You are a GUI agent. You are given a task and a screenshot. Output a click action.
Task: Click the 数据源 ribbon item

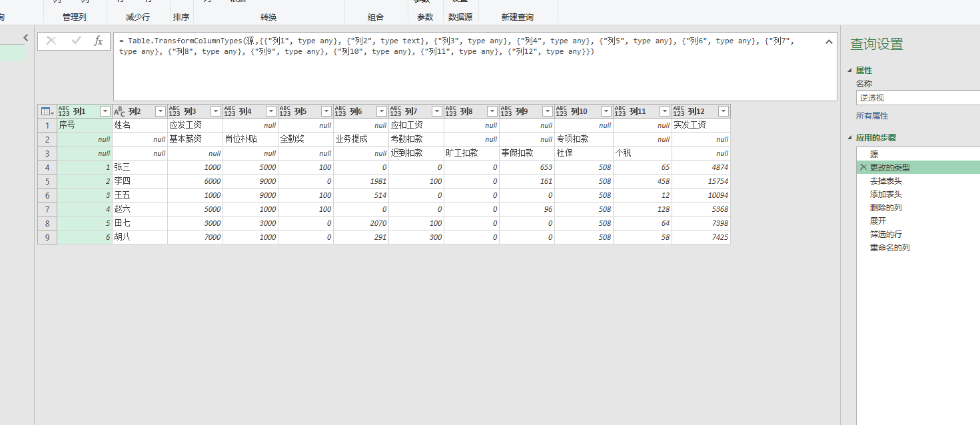(460, 17)
